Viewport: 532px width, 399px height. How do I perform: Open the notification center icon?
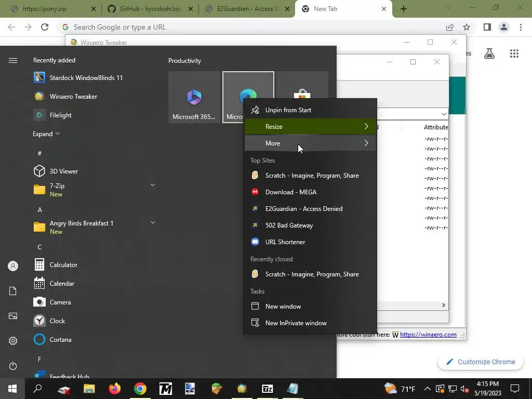(x=515, y=389)
